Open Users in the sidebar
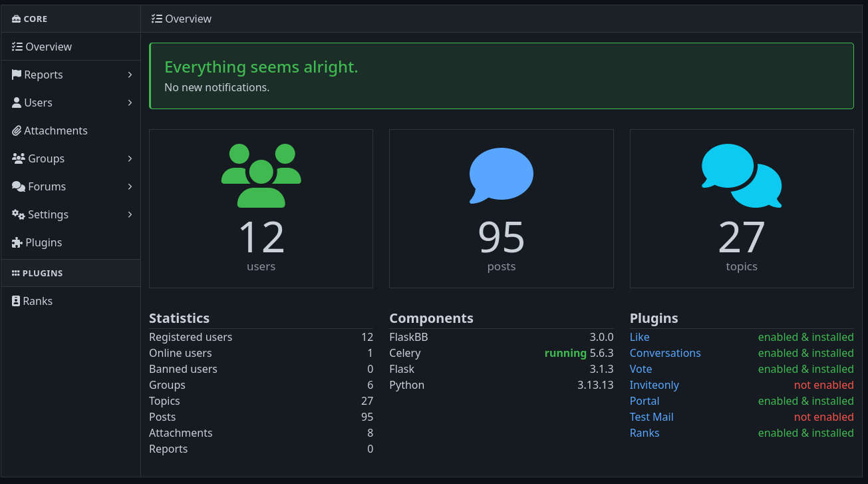The width and height of the screenshot is (868, 484). pyautogui.click(x=71, y=103)
